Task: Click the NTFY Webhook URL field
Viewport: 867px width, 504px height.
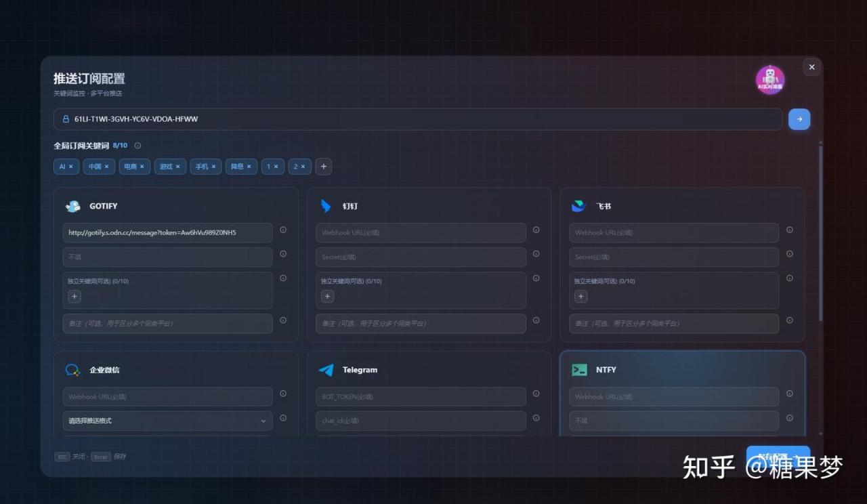Action: pyautogui.click(x=673, y=397)
